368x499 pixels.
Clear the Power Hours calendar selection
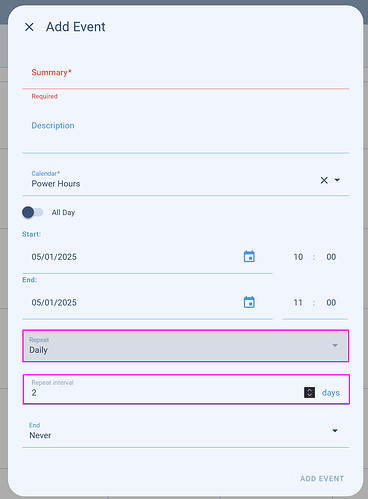pyautogui.click(x=324, y=180)
